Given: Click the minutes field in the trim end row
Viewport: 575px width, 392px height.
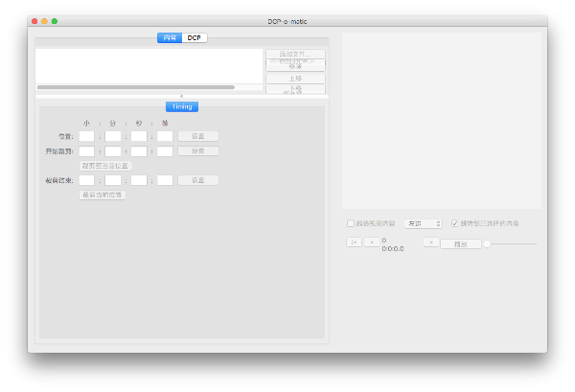Looking at the screenshot, I should pos(113,180).
